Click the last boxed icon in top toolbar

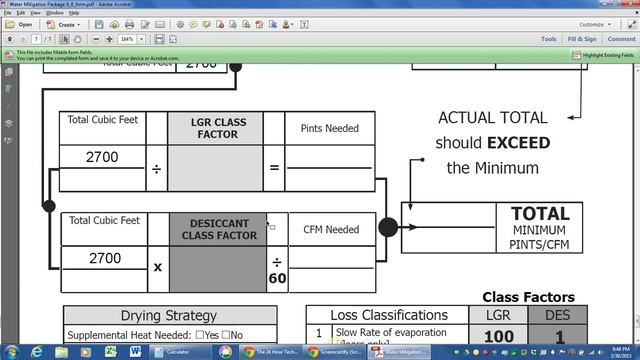(304, 25)
